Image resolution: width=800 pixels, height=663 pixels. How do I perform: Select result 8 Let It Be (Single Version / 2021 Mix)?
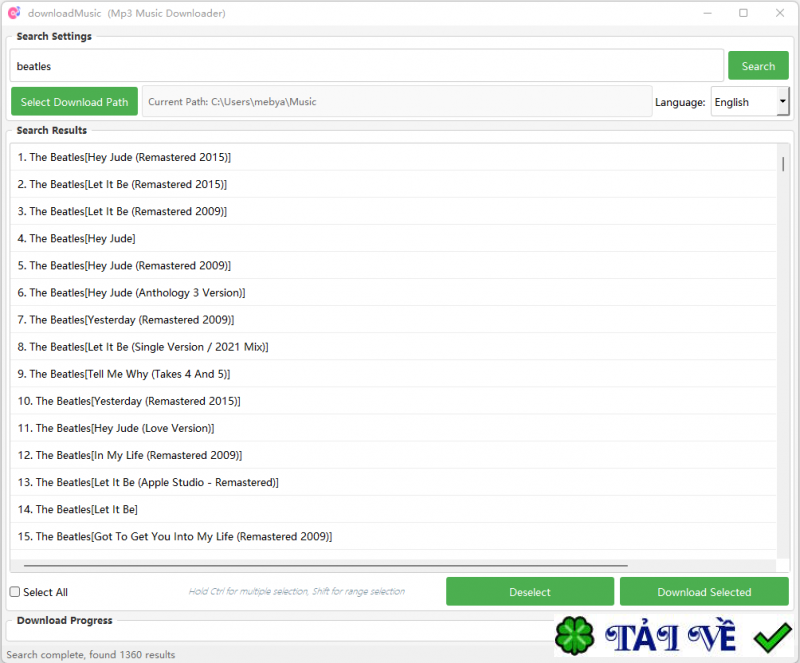point(393,347)
